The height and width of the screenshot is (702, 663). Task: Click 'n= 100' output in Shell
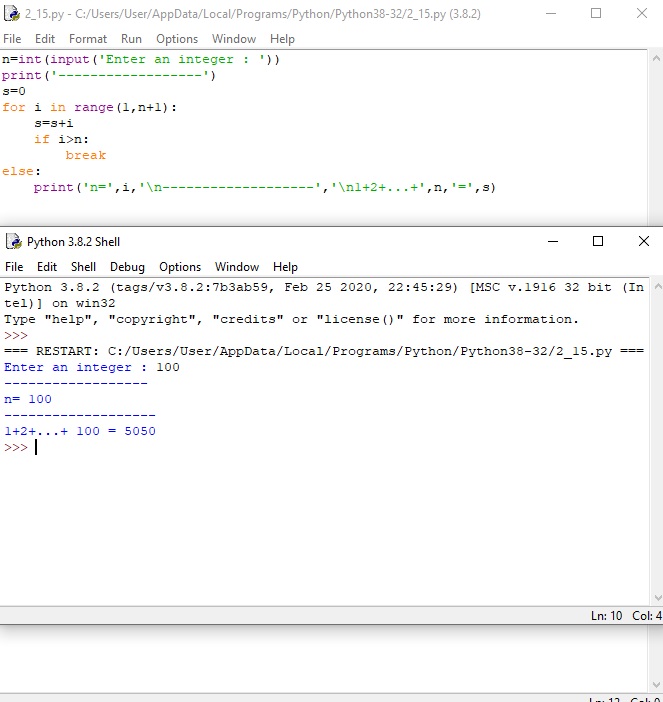(x=28, y=399)
